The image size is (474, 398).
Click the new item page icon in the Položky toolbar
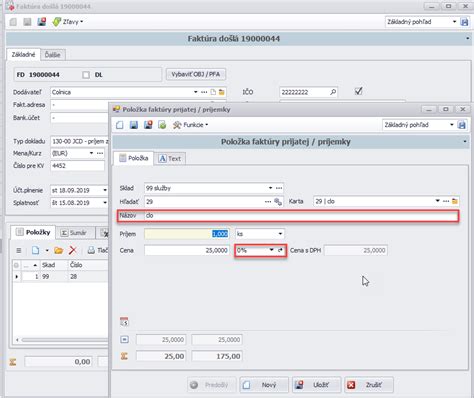35,250
